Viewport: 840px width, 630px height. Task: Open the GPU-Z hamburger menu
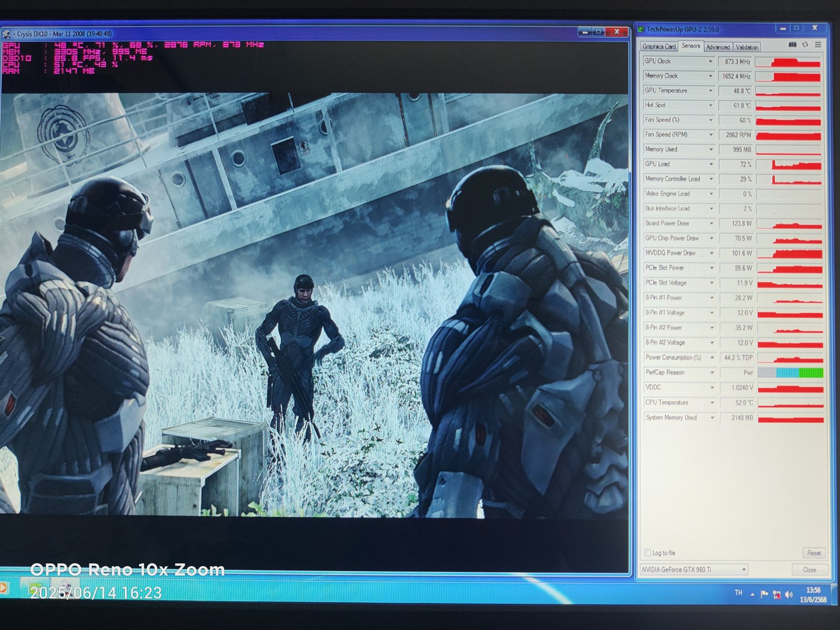[818, 45]
